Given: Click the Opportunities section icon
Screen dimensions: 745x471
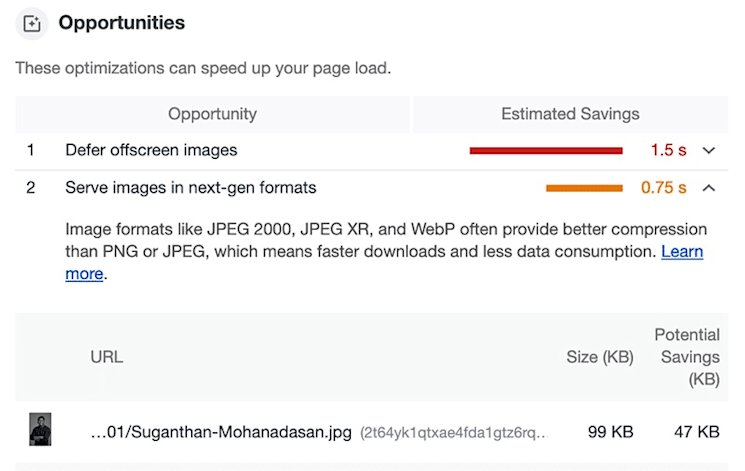Looking at the screenshot, I should coord(32,24).
